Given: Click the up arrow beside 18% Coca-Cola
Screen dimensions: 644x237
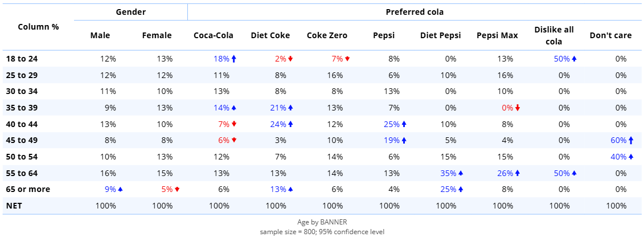Looking at the screenshot, I should [x=233, y=59].
